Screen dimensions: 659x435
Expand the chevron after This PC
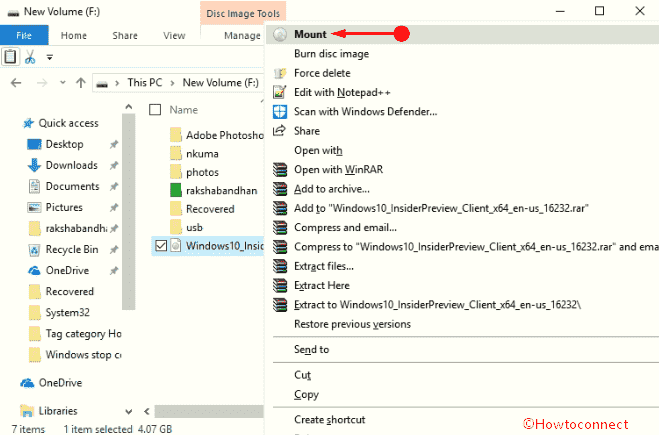pyautogui.click(x=172, y=83)
